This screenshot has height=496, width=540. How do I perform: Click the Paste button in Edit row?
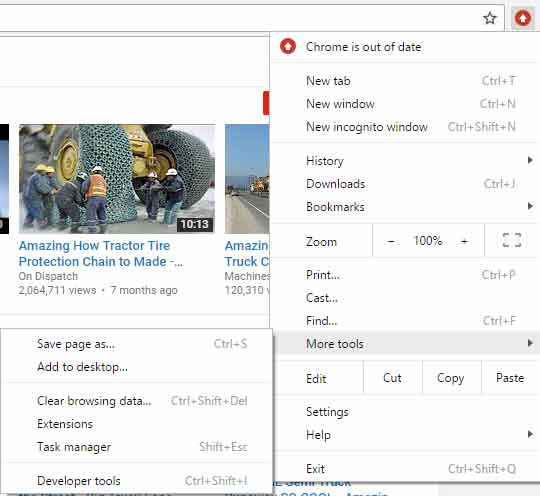point(510,378)
